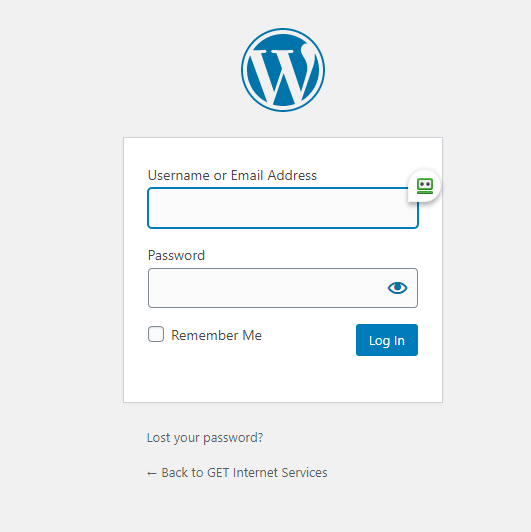Go back to GET Internet Services
This screenshot has width=531, height=532.
(237, 473)
